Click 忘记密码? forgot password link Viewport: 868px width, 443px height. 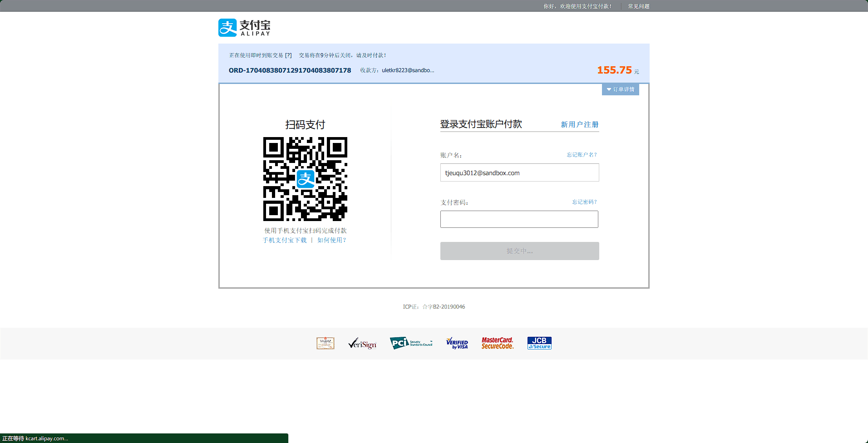[585, 202]
